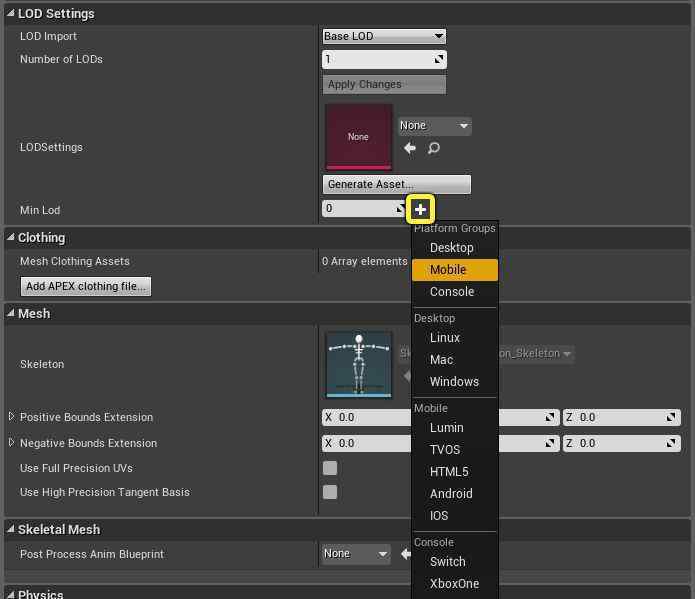Click the magnifier icon to browse LODSettings asset
This screenshot has width=695, height=599.
434,148
